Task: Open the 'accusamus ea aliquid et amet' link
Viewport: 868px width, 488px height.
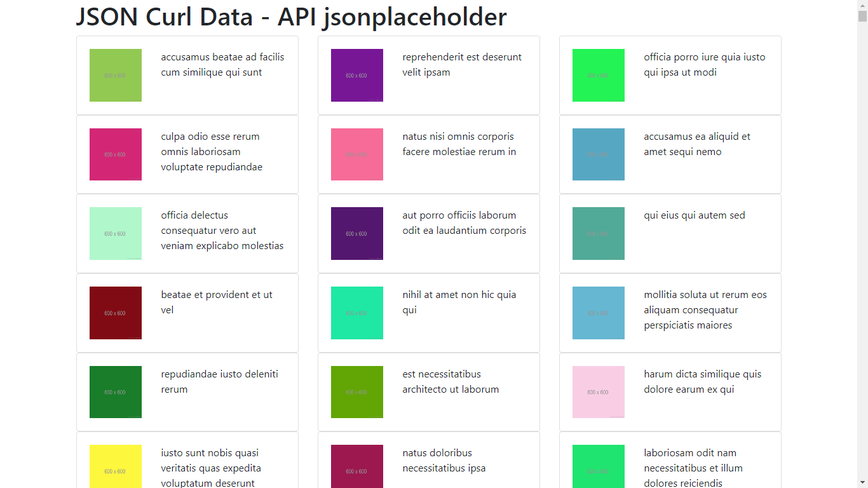Action: 696,144
